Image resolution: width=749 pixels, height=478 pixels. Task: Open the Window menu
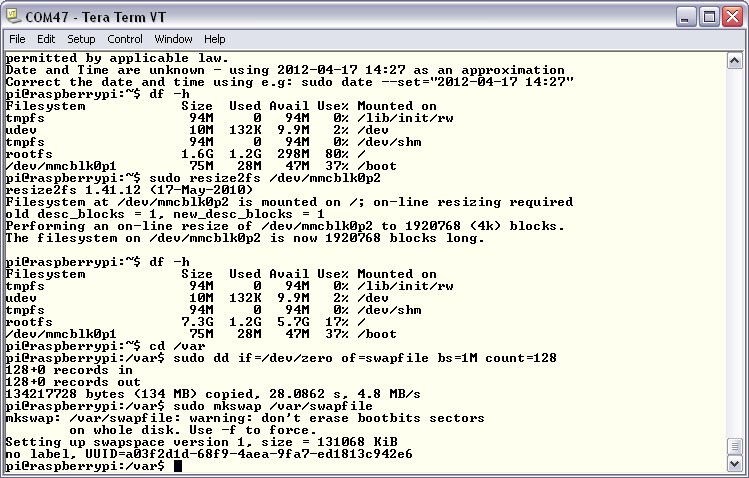click(173, 39)
